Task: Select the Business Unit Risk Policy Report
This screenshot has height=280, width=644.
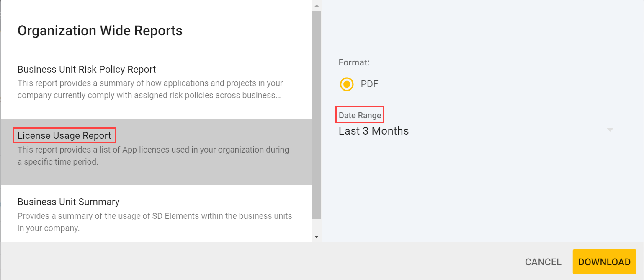Action: pyautogui.click(x=86, y=69)
